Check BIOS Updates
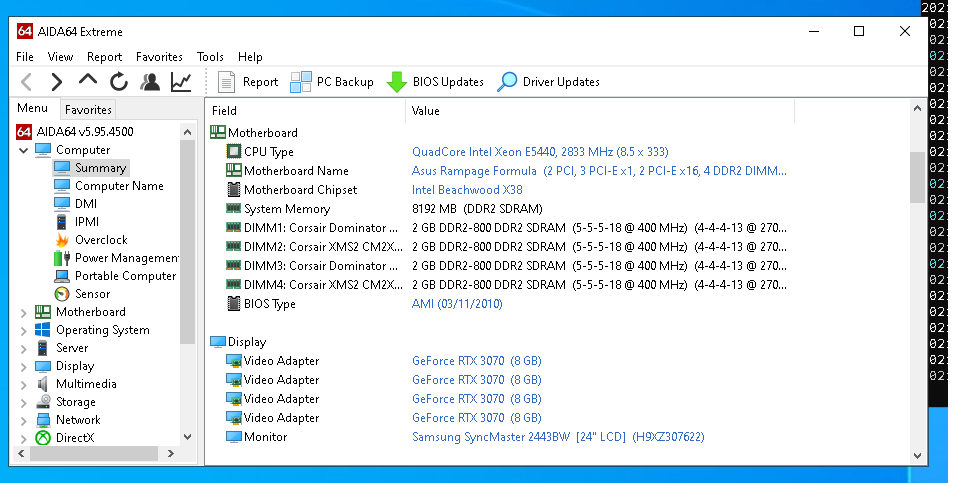The image size is (953, 483). [435, 82]
